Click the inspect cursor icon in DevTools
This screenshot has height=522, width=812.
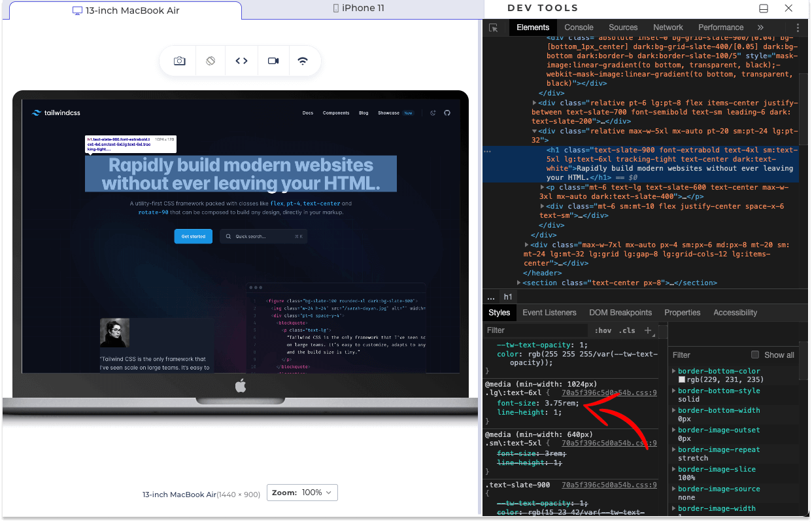coord(494,27)
